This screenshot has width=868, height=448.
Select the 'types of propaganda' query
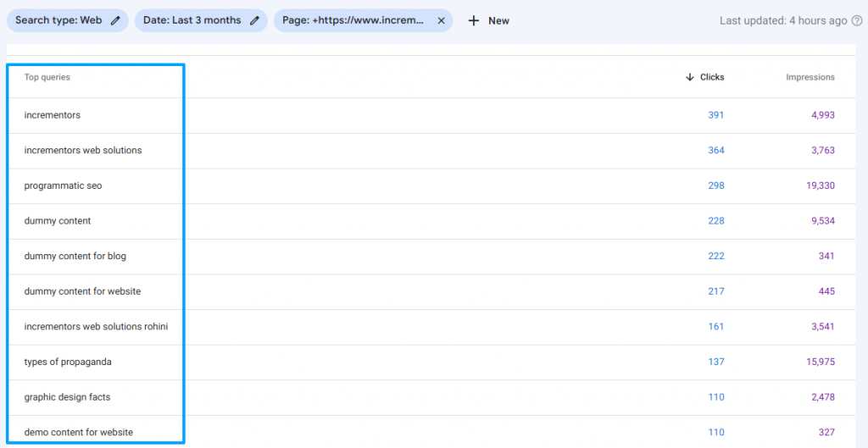[x=68, y=362]
